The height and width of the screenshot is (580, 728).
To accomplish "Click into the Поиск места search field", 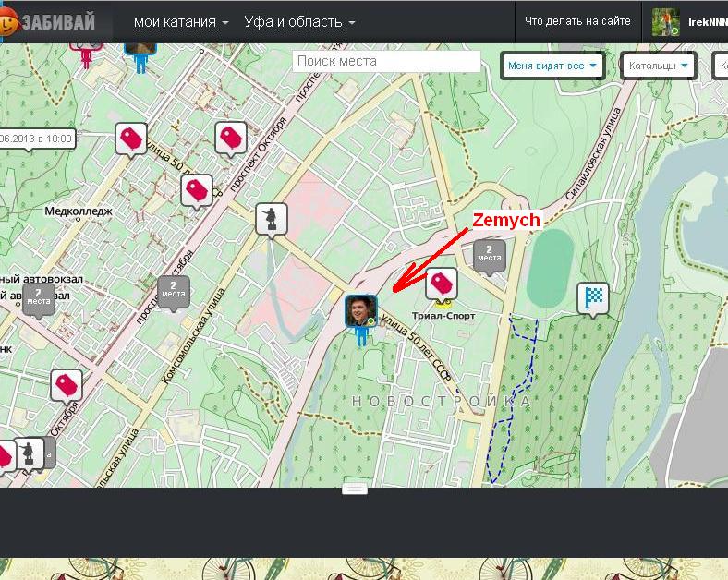I will tap(386, 61).
